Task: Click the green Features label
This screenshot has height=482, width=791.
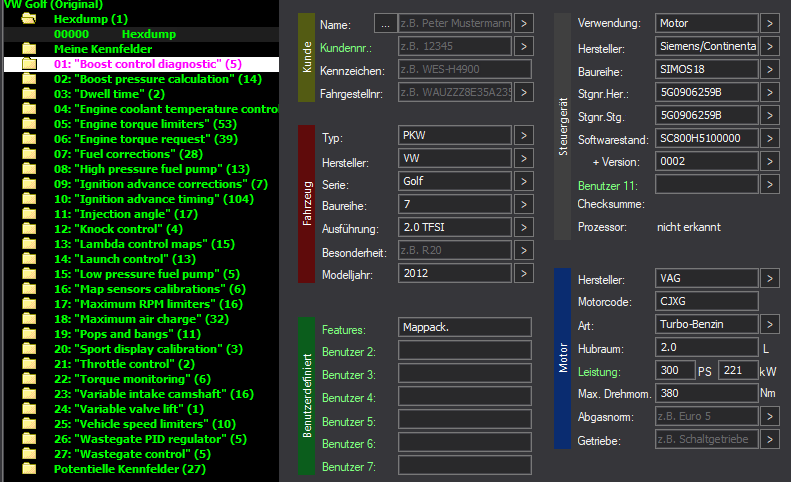Action: (344, 330)
